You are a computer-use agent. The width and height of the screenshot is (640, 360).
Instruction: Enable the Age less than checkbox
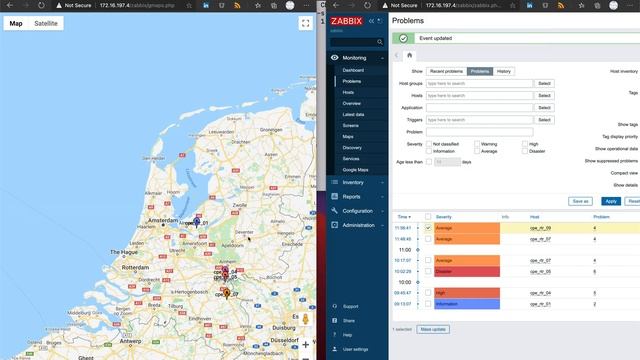[x=429, y=162]
